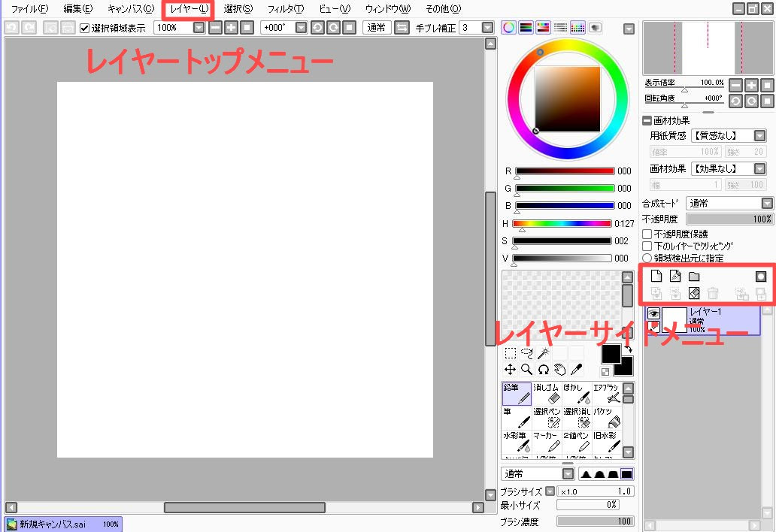This screenshot has width=776, height=532.
Task: Click the 通常 button in toolbar
Action: (x=376, y=28)
